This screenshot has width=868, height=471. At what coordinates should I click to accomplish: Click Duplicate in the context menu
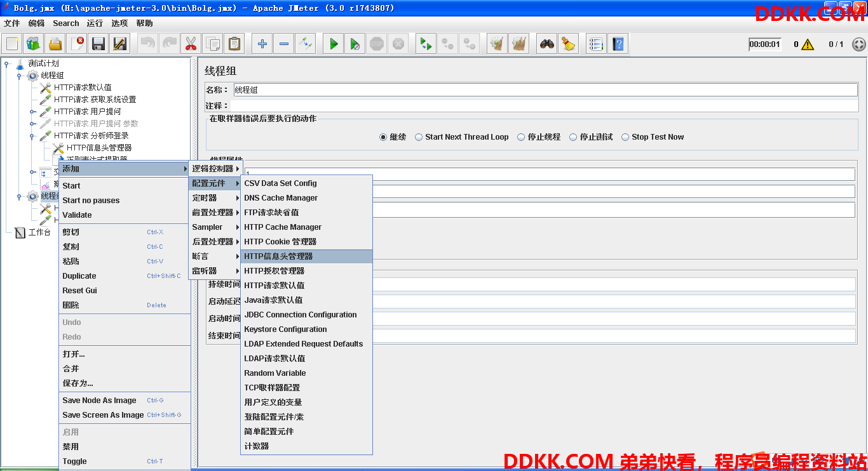click(x=125, y=276)
